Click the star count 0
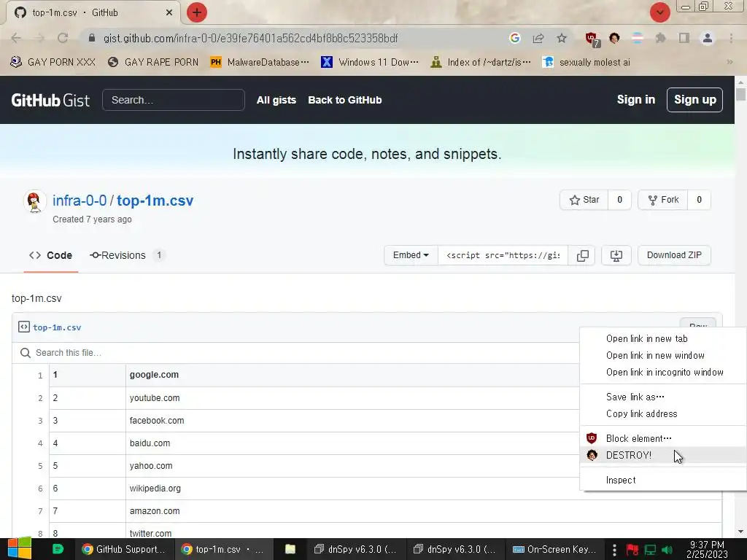 619,200
